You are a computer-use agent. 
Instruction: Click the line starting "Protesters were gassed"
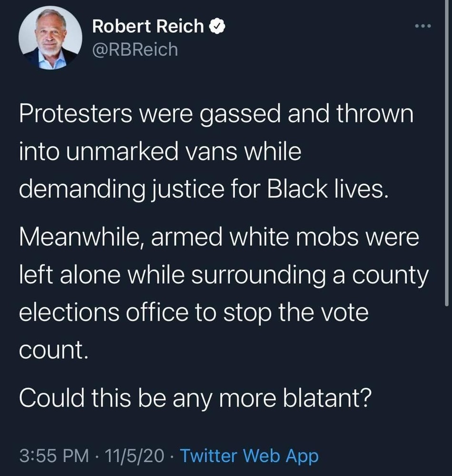point(216,116)
